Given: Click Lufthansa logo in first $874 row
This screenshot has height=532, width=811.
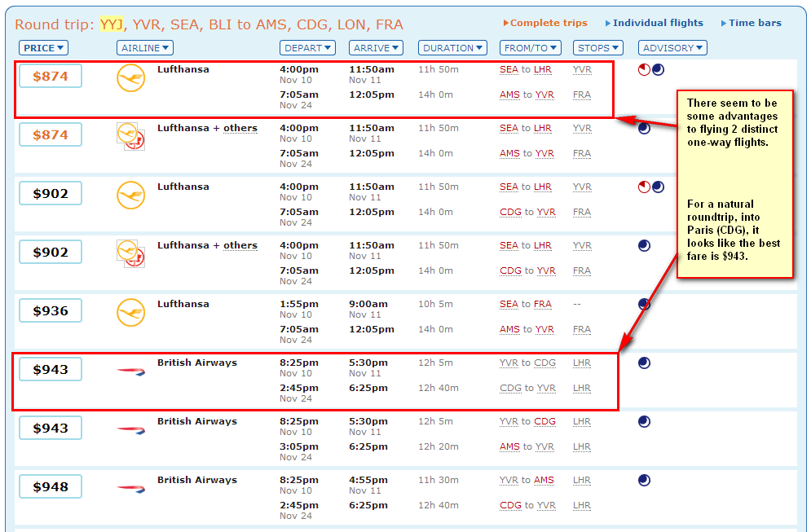Looking at the screenshot, I should (131, 78).
